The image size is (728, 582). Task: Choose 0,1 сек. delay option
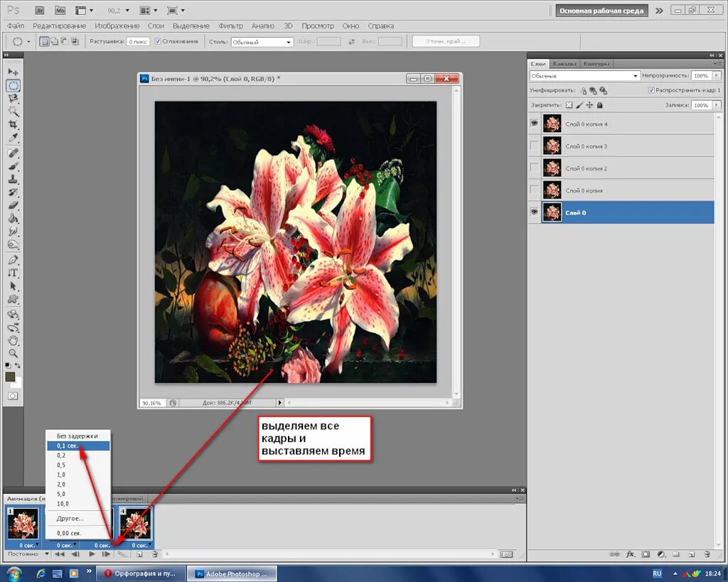pos(78,446)
